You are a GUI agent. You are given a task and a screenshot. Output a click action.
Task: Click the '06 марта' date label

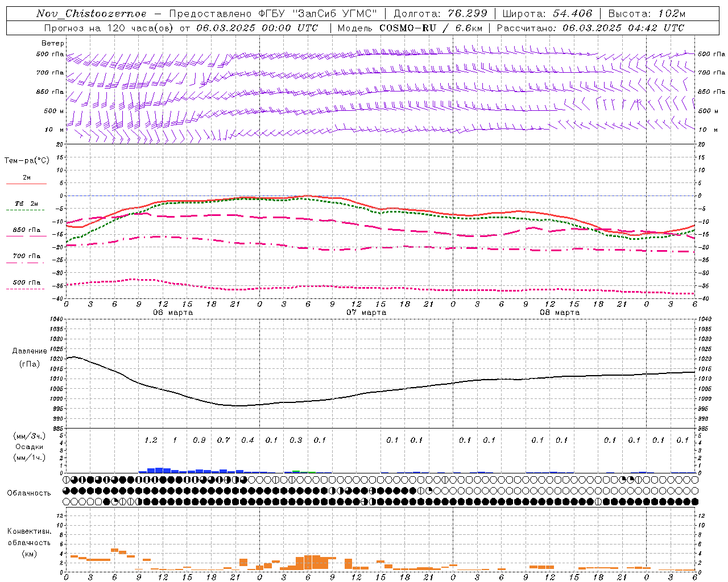point(173,313)
